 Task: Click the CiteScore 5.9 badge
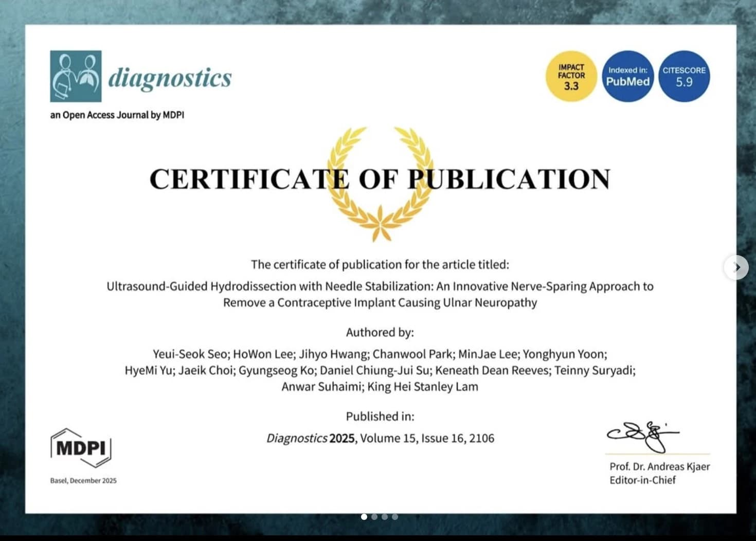coord(684,76)
